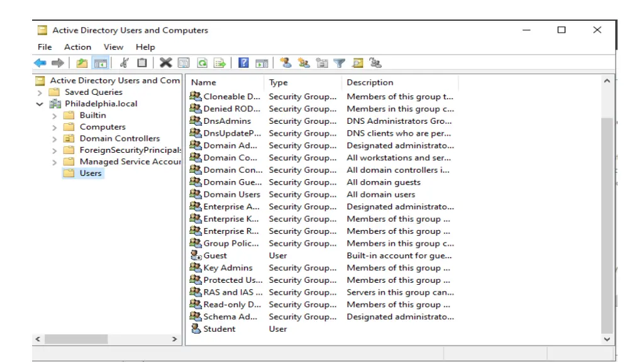Expand the Saved Queries node

[x=40, y=93]
